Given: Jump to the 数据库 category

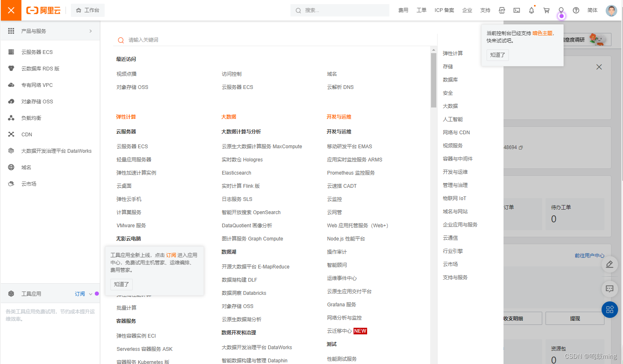Looking at the screenshot, I should pos(450,80).
